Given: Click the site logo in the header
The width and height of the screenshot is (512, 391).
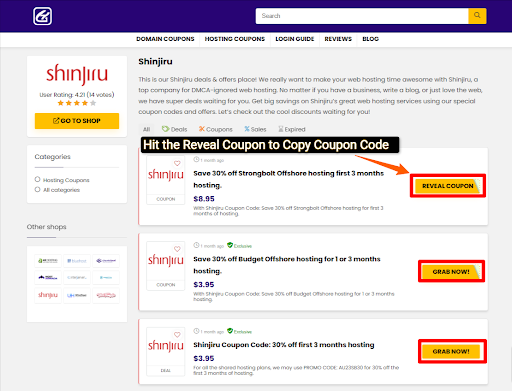Looking at the screenshot, I should [x=42, y=16].
